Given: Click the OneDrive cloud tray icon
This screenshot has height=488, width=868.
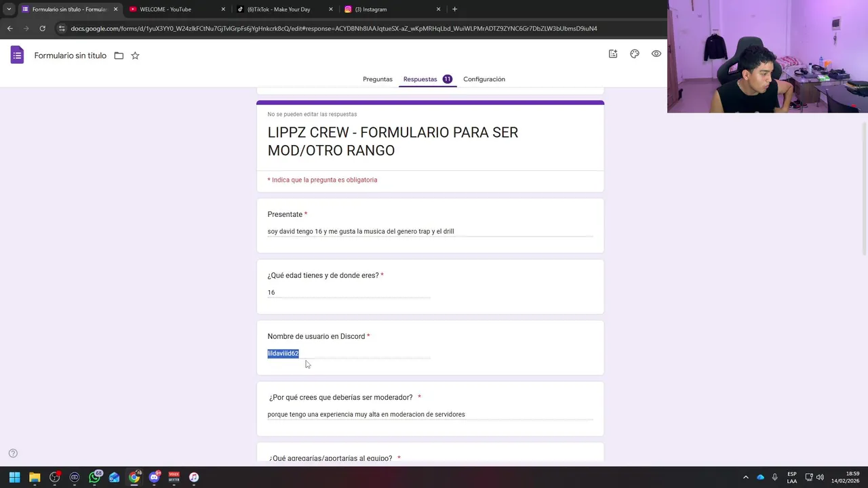Looking at the screenshot, I should coord(760,477).
